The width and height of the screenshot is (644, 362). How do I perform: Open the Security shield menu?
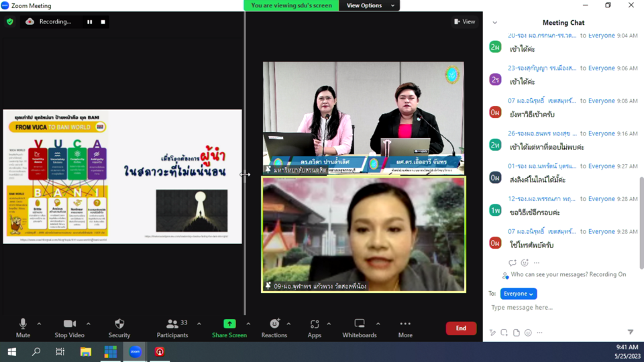point(119,326)
